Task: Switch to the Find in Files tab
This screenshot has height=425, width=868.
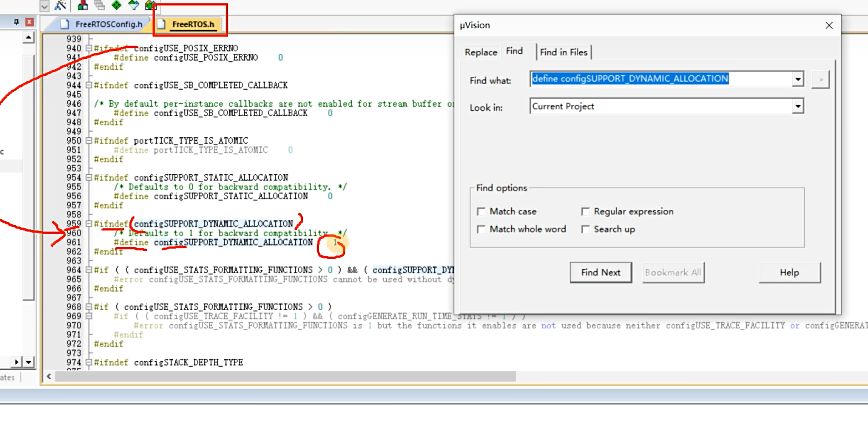Action: point(563,52)
